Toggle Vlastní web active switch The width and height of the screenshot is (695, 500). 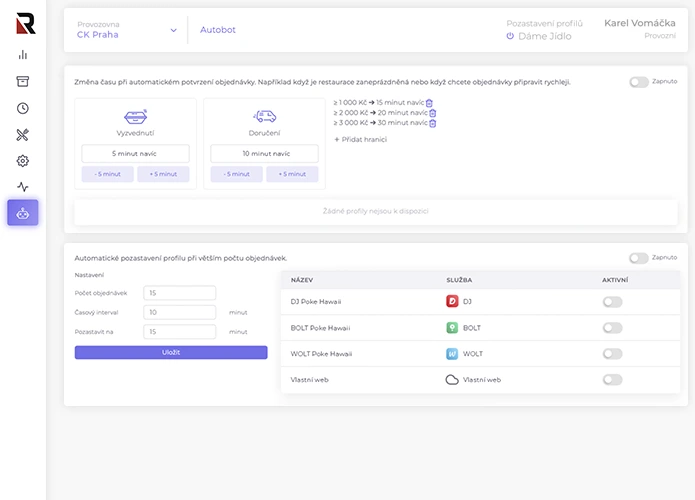612,380
